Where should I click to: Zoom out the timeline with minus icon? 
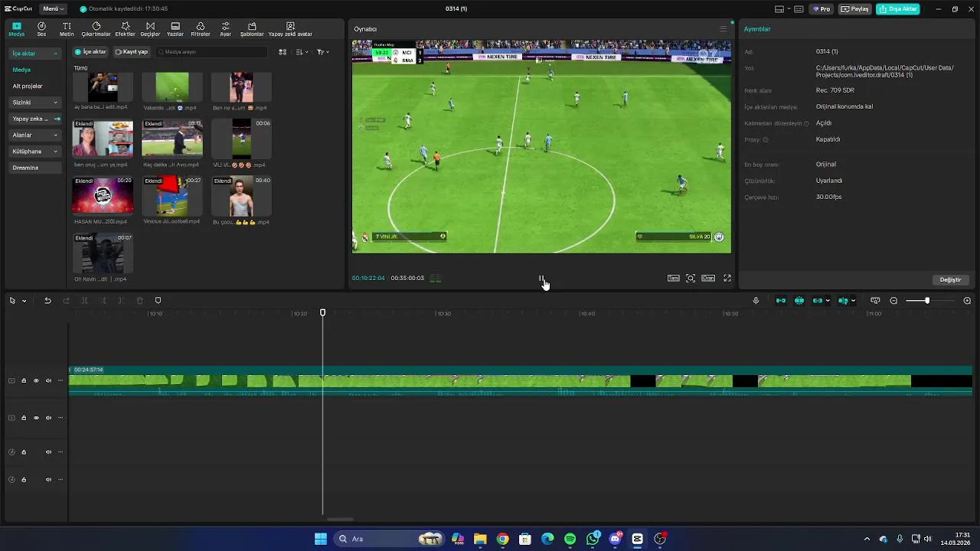pos(893,301)
